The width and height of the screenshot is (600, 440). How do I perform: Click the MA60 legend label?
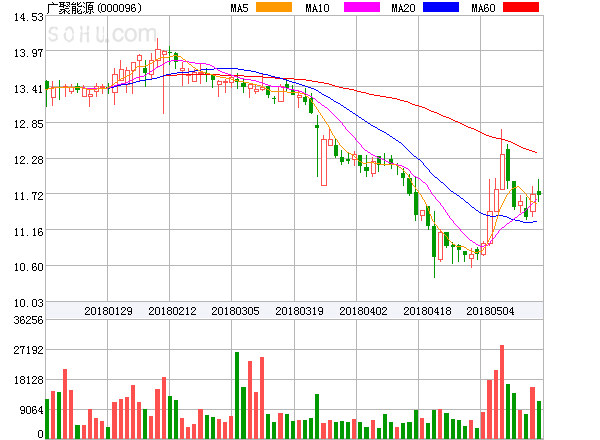click(483, 8)
